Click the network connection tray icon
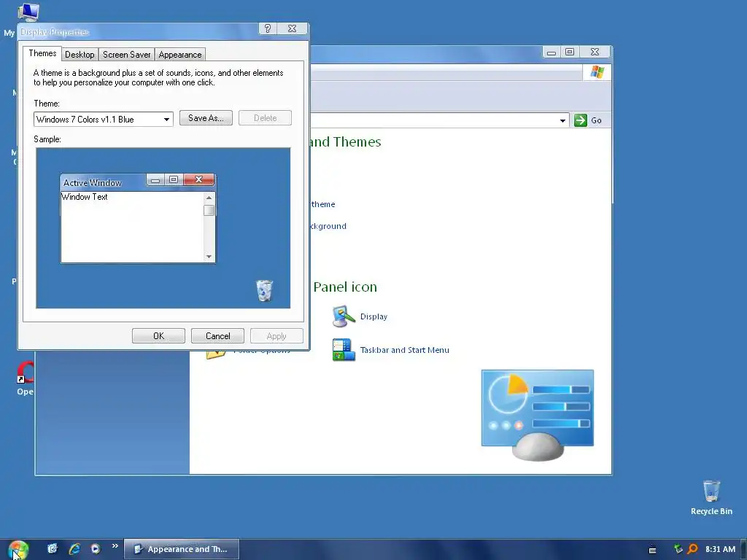 coord(678,549)
